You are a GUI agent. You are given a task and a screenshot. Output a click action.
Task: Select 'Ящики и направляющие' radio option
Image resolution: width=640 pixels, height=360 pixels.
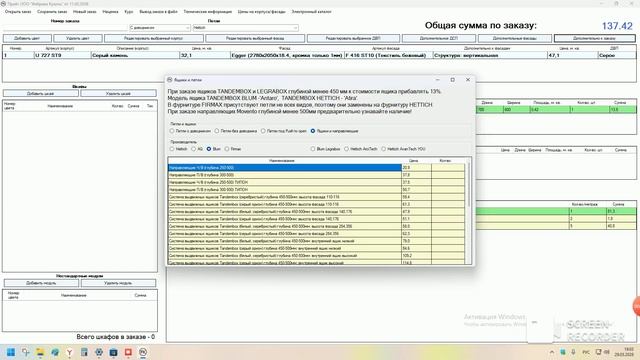pos(313,131)
